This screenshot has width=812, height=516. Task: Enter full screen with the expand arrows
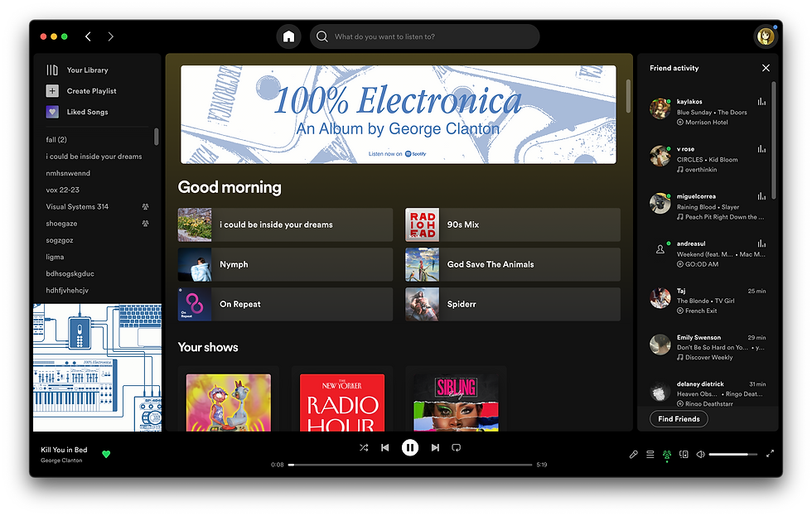click(770, 453)
